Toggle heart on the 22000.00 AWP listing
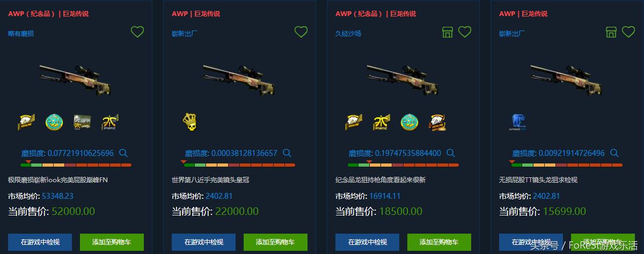 pos(301,32)
